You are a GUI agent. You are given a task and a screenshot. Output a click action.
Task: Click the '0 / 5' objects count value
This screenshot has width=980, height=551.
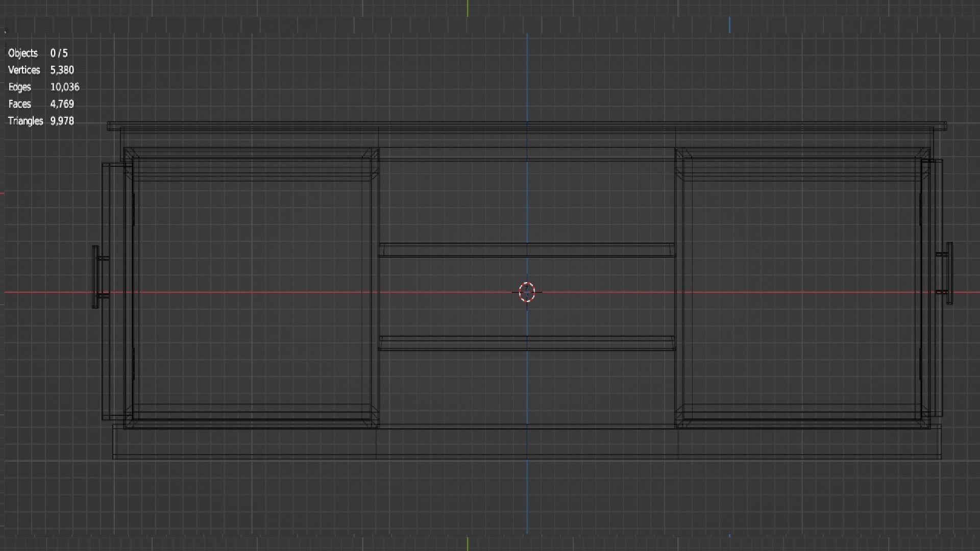[59, 53]
